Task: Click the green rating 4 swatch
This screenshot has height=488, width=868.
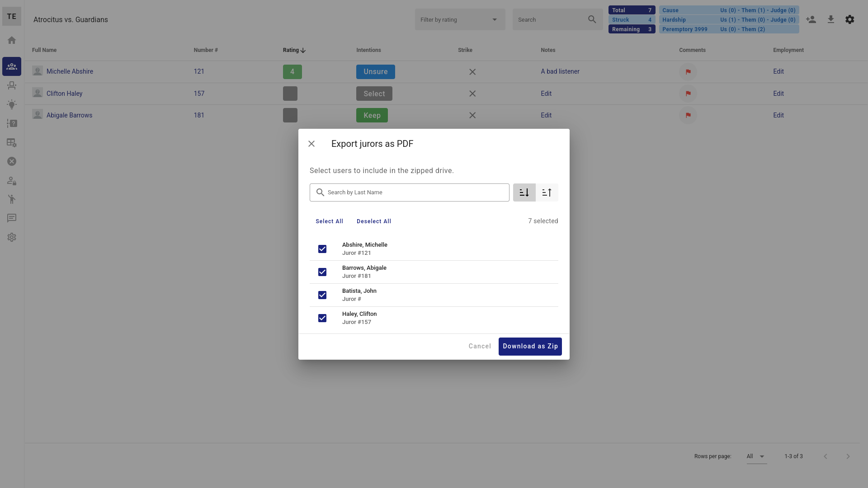Action: (292, 72)
